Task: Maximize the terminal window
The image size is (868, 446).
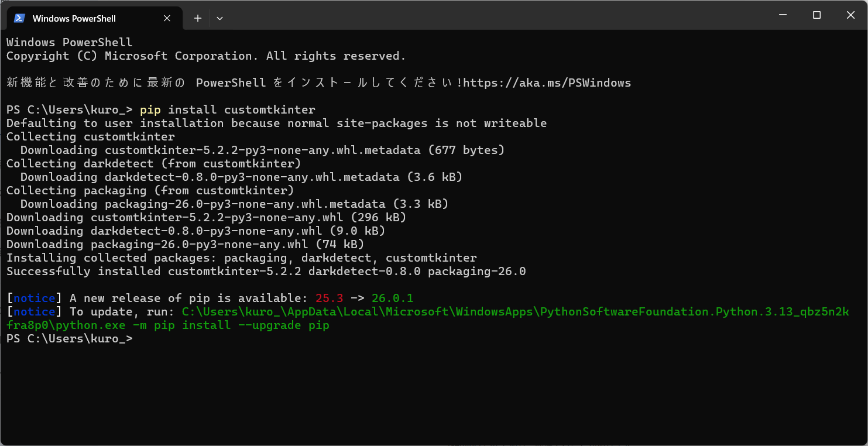Action: [816, 15]
